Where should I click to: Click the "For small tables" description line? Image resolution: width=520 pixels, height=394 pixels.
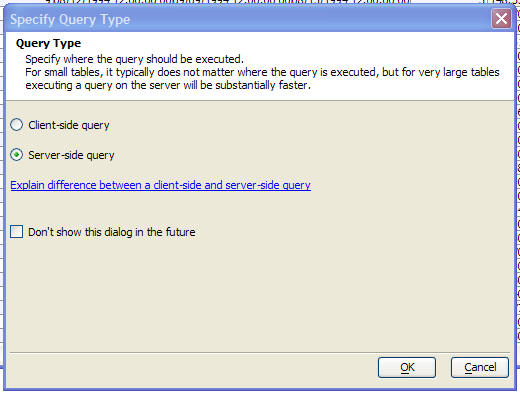[262, 72]
